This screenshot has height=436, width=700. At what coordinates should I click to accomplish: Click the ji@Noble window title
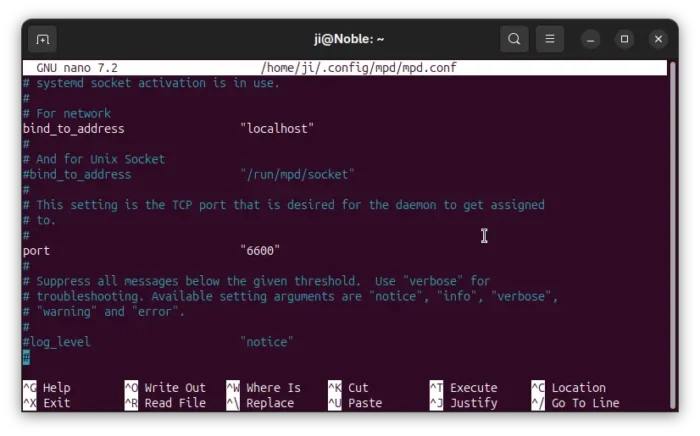tap(349, 39)
